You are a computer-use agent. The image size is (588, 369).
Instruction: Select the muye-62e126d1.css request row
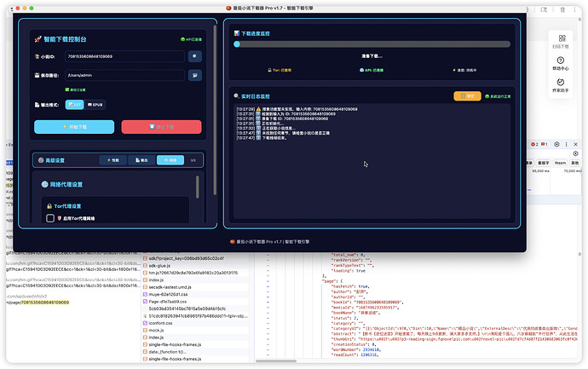point(195,294)
